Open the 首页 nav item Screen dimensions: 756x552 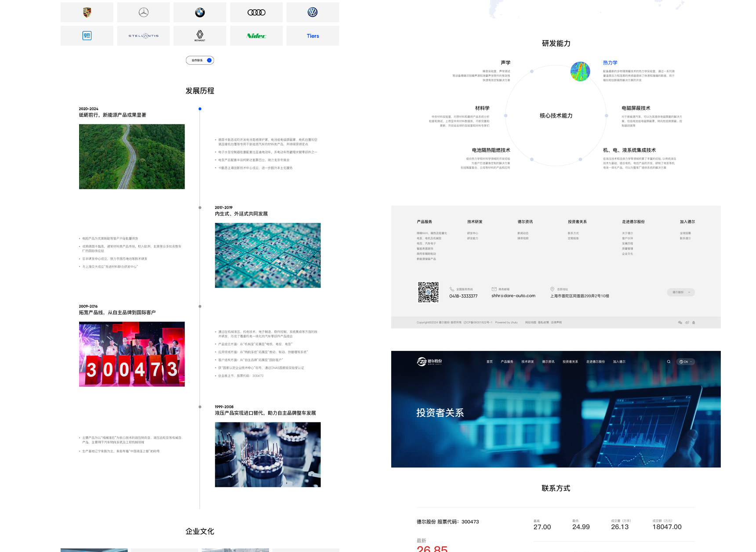click(490, 362)
